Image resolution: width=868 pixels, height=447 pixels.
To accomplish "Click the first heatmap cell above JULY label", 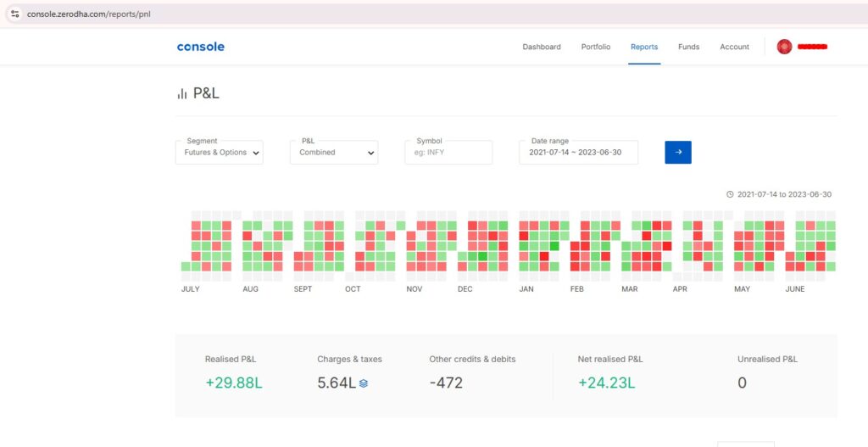I will [186, 266].
